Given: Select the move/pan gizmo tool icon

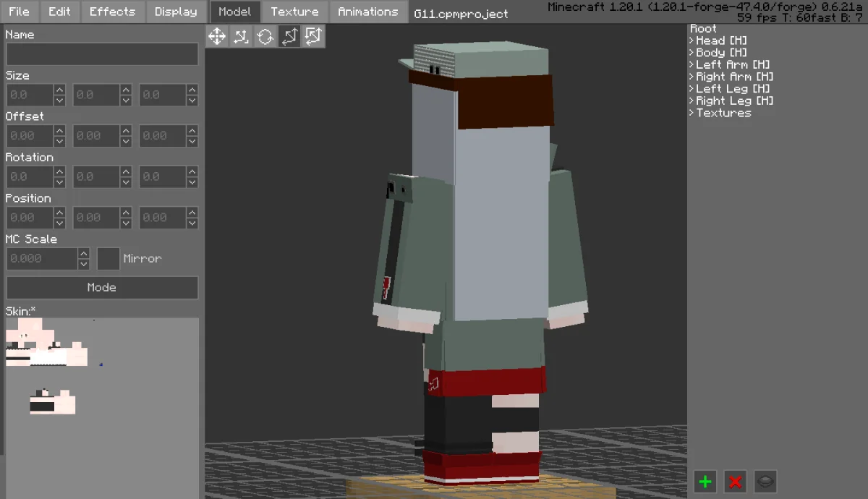Looking at the screenshot, I should point(217,35).
